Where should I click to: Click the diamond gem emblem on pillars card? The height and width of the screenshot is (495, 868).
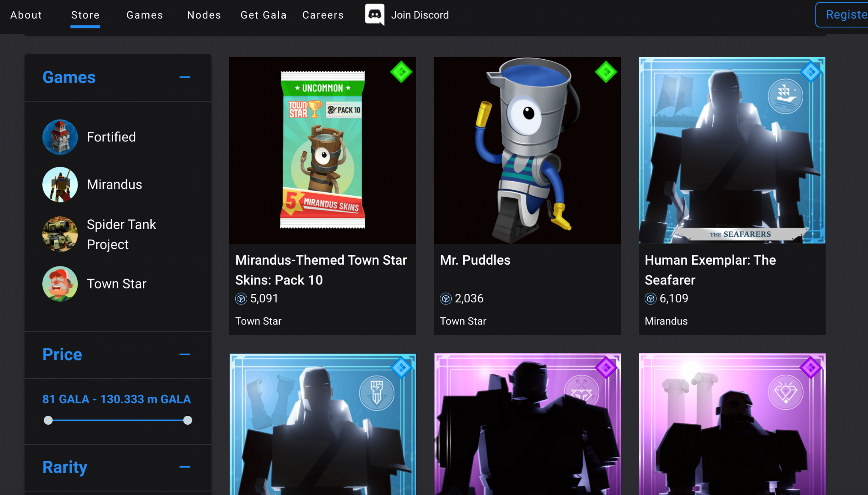786,393
